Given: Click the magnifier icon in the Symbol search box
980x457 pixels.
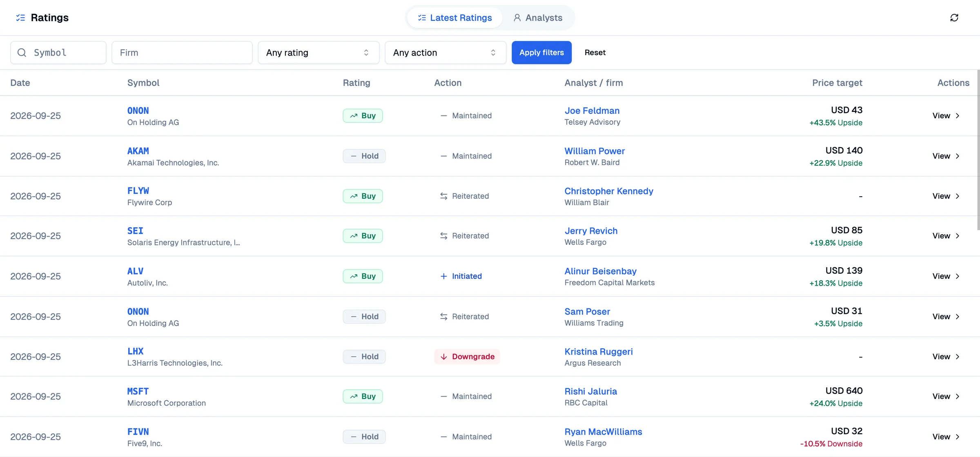Looking at the screenshot, I should [x=22, y=53].
